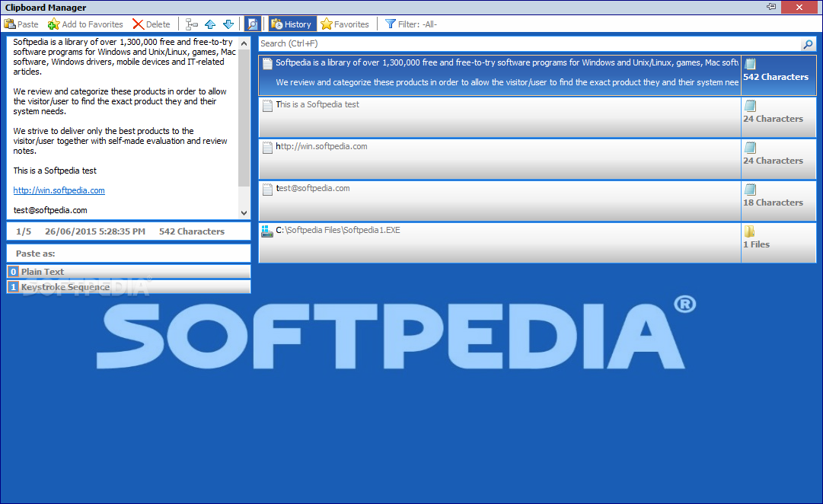The width and height of the screenshot is (823, 504).
Task: Click the '1 Files' label
Action: (756, 244)
